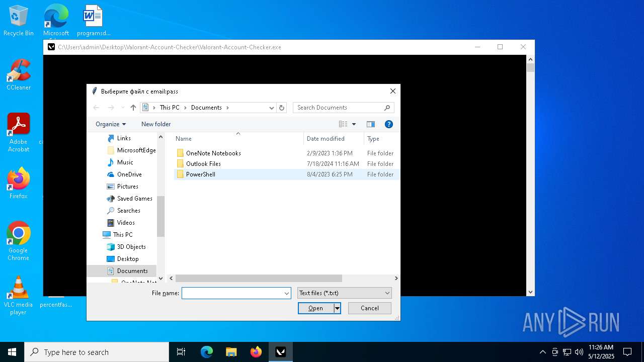This screenshot has width=644, height=362.
Task: Open the view options dropdown arrow
Action: click(354, 124)
